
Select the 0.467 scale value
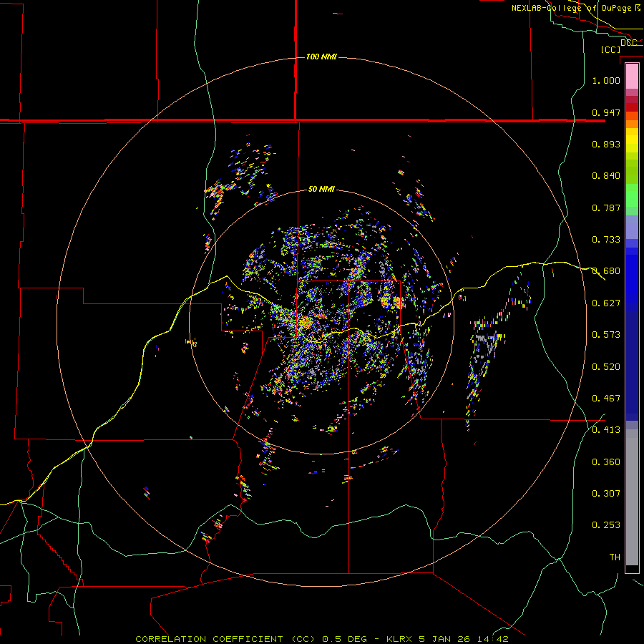pos(606,399)
